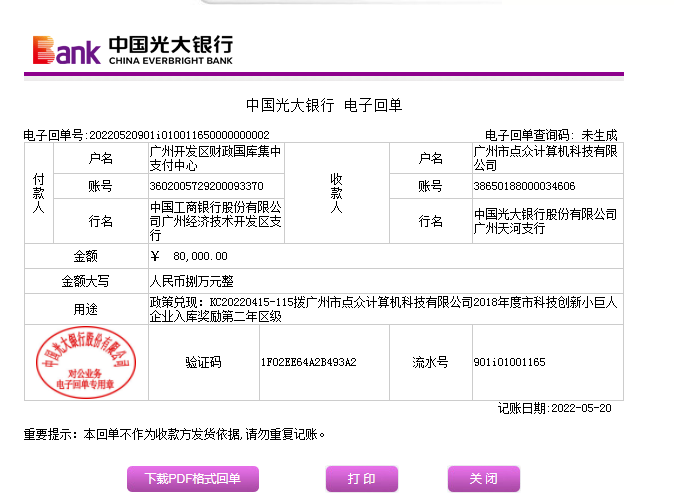This screenshot has width=674, height=502.
Task: Click payee account 38650188000034606
Action: coord(524,186)
